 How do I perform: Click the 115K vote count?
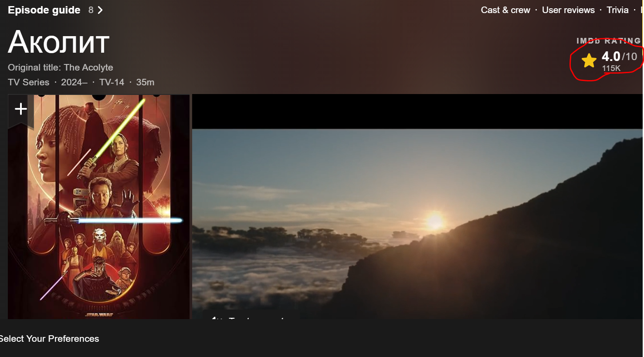pyautogui.click(x=611, y=68)
